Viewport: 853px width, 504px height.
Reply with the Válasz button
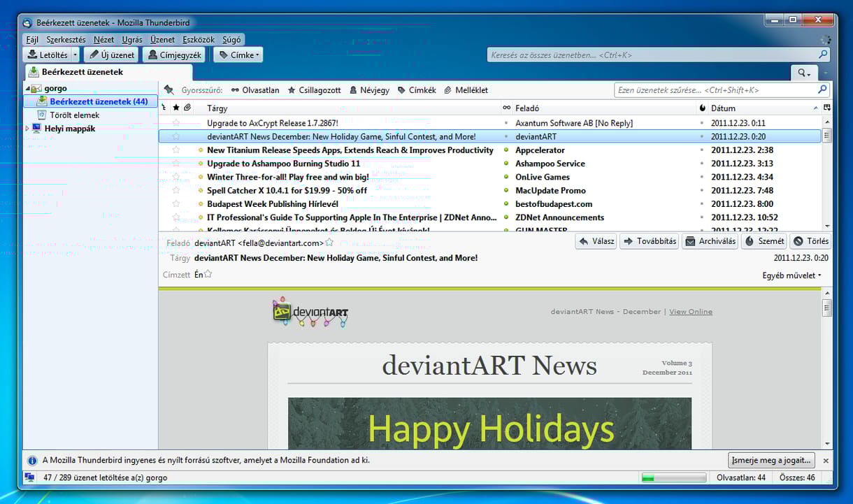click(x=596, y=241)
